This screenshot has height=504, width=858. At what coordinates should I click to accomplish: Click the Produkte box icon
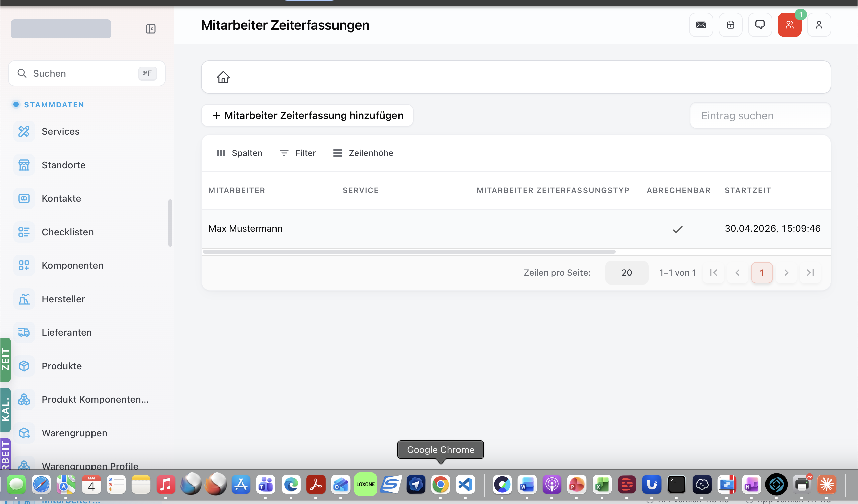tap(24, 366)
